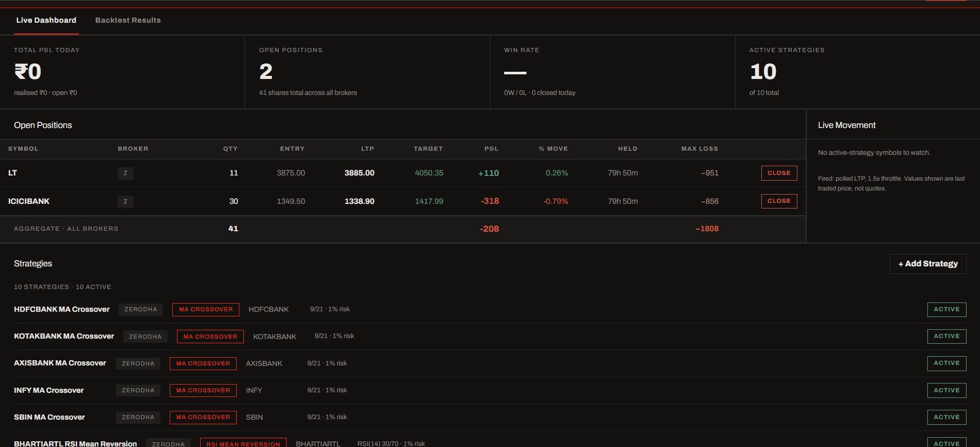980x447 pixels.
Task: Click the MAX LOSS column header
Action: click(x=699, y=149)
